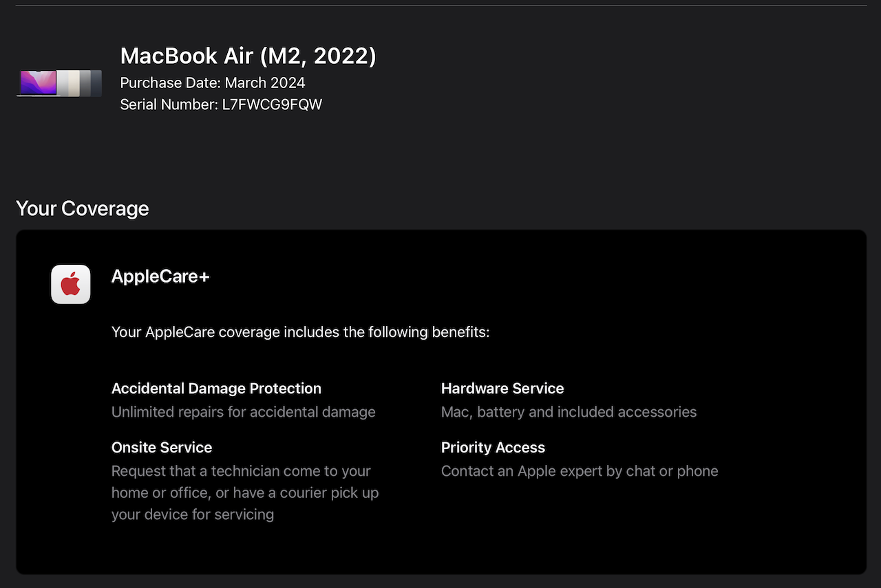
Task: Open the Accidental Damage Protection benefit
Action: (216, 389)
